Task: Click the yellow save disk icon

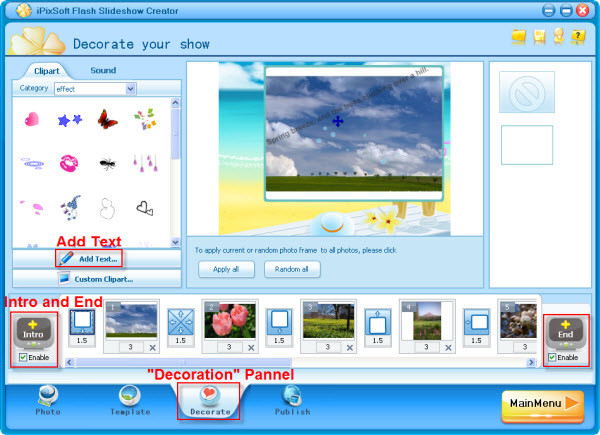Action: coord(539,37)
